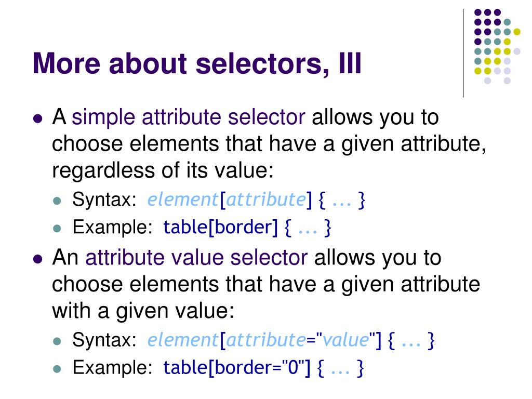
Task: Click the first 'Syntax:' label
Action: click(x=104, y=199)
